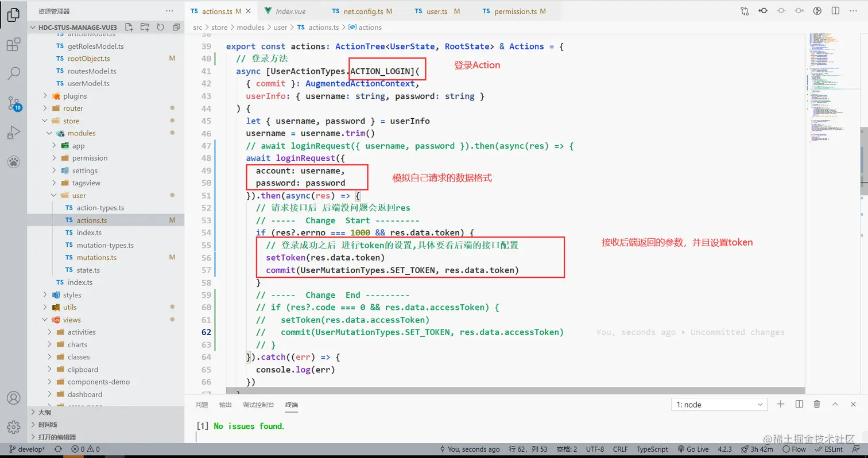Open the Search view in the activity bar
Screen dimensions: 868x458
pyautogui.click(x=13, y=73)
